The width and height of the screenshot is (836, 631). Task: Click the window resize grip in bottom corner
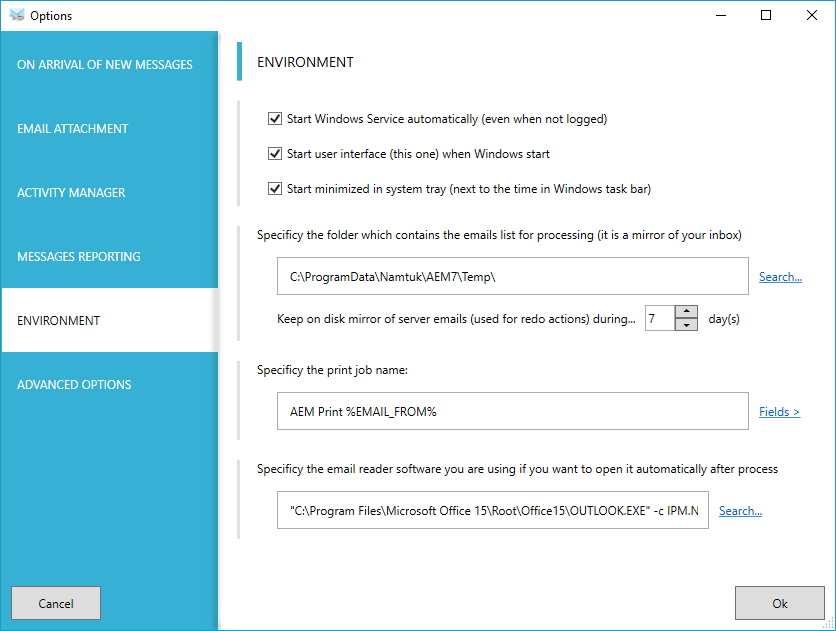[829, 624]
